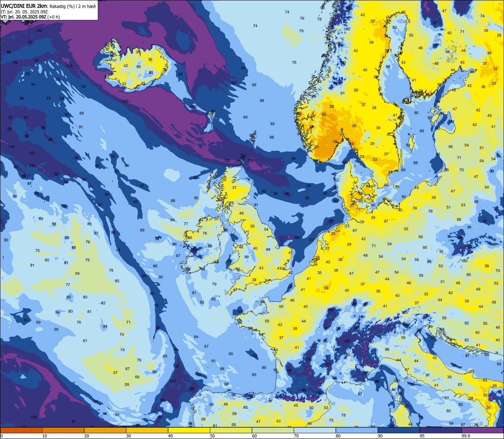Click the pale blue 70–80 legend swatch
Image resolution: width=504 pixels, height=439 pixels.
[315, 430]
